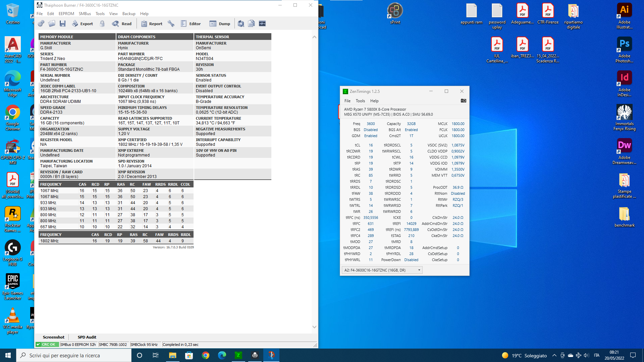Screen dimensions: 644x362
Task: Open the IUL Cartellina PDF file
Action: (x=497, y=50)
